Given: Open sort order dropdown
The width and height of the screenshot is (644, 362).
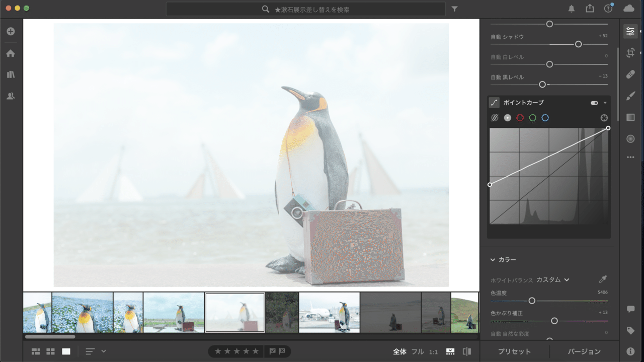Looking at the screenshot, I should [96, 351].
